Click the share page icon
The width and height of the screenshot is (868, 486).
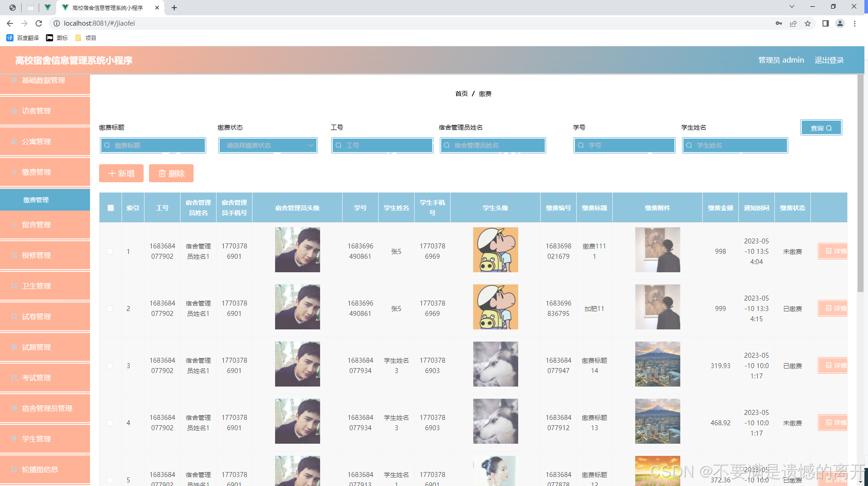[793, 23]
